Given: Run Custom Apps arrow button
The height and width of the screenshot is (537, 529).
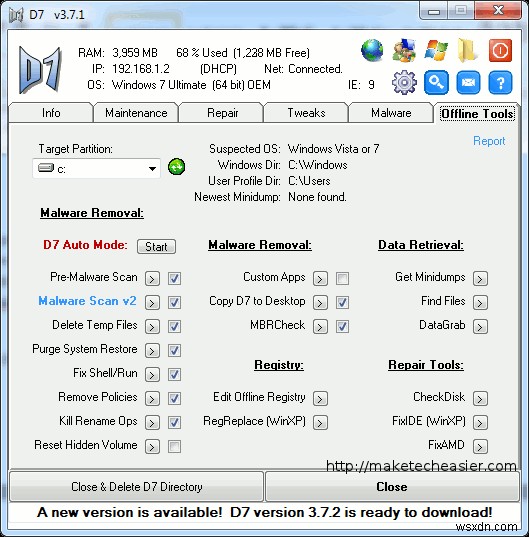Looking at the screenshot, I should (x=320, y=278).
